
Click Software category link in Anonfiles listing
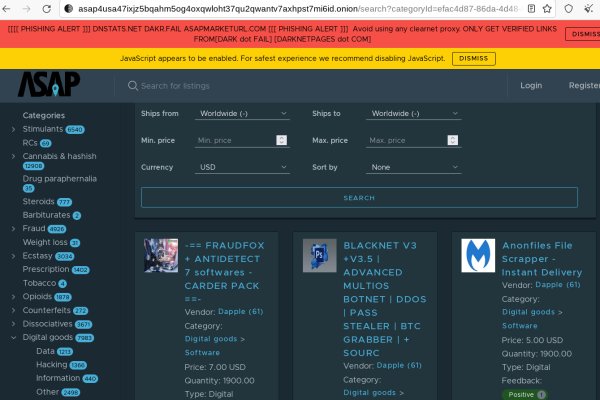point(520,326)
